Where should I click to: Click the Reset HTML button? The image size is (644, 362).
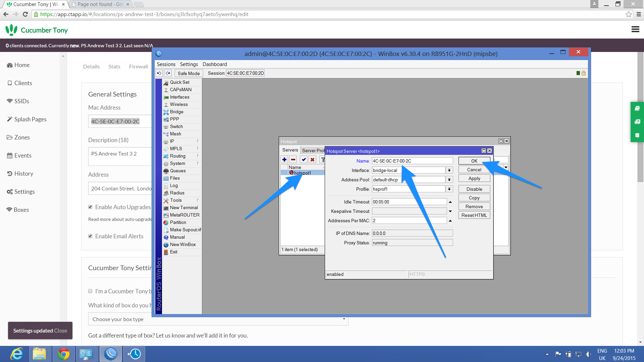[474, 215]
